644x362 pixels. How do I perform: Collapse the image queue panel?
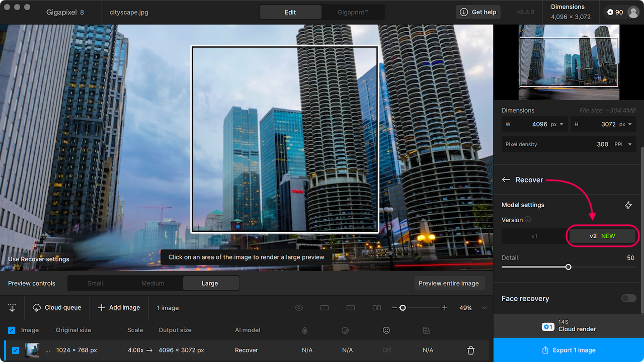(12, 308)
